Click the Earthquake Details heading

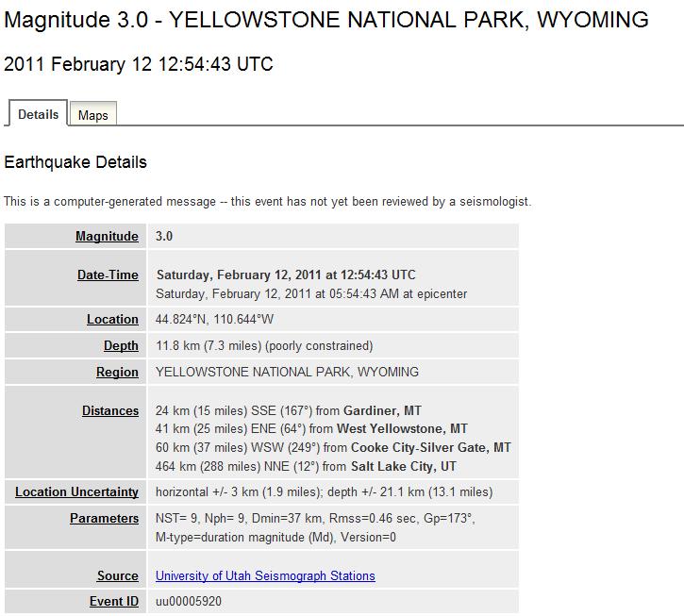pos(75,162)
